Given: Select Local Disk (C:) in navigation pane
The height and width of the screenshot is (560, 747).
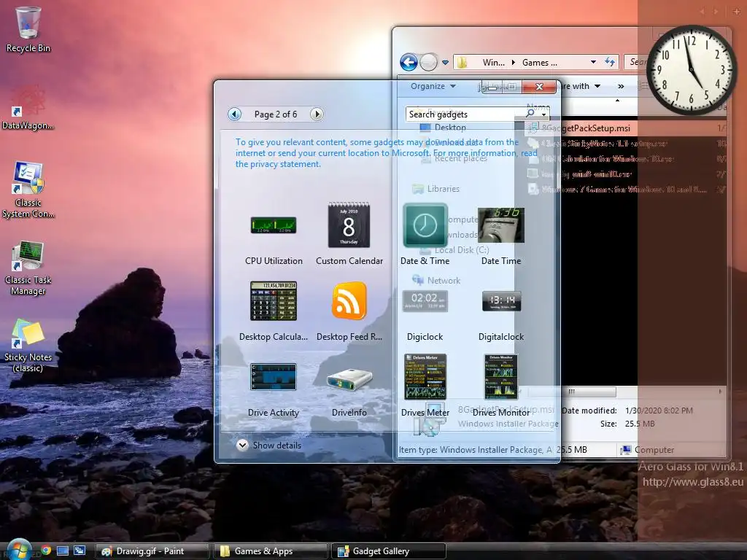Looking at the screenshot, I should pos(454,250).
